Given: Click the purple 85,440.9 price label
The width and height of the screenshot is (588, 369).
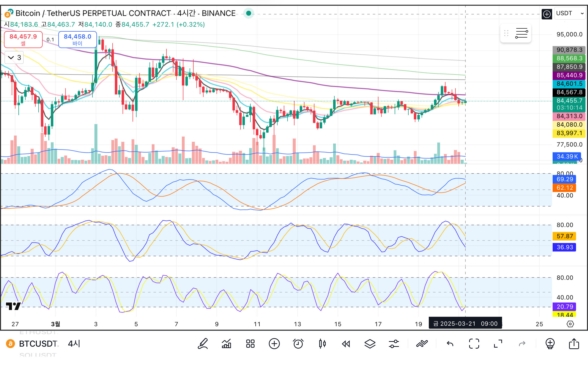Looking at the screenshot, I should tap(569, 75).
